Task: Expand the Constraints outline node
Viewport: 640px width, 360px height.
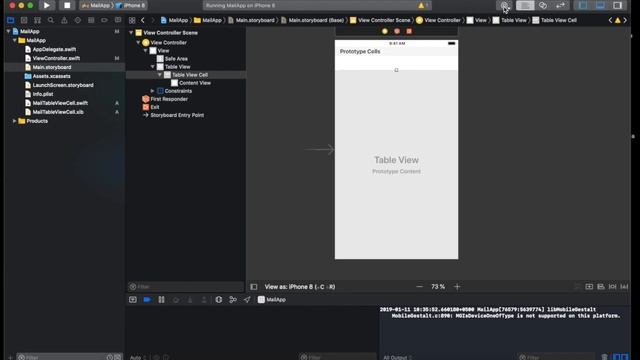Action: 153,91
